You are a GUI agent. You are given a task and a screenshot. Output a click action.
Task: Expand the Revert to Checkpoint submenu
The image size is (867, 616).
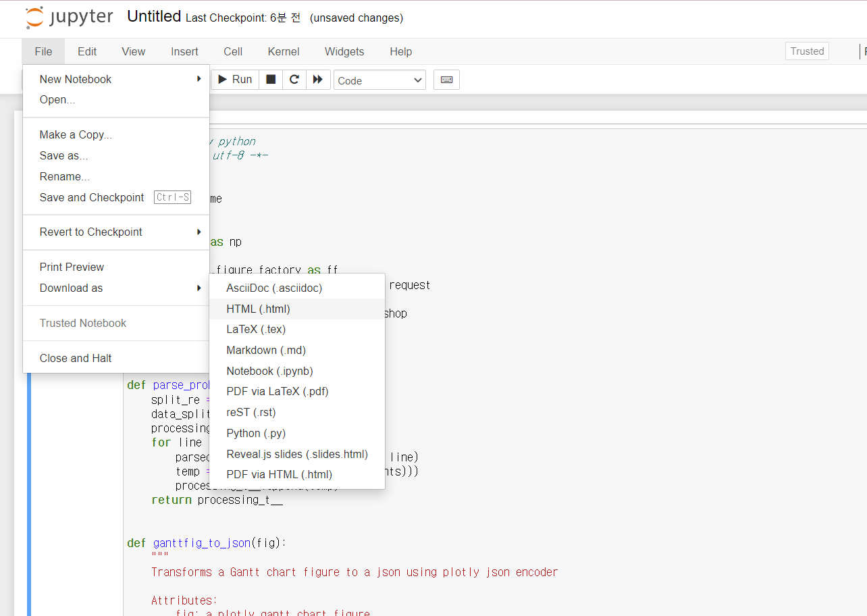tap(116, 232)
